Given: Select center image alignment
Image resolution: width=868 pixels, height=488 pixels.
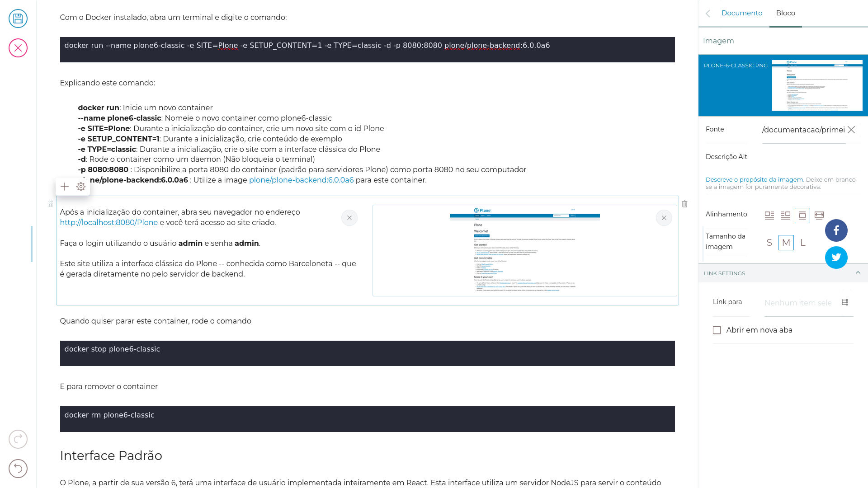Looking at the screenshot, I should pyautogui.click(x=802, y=216).
